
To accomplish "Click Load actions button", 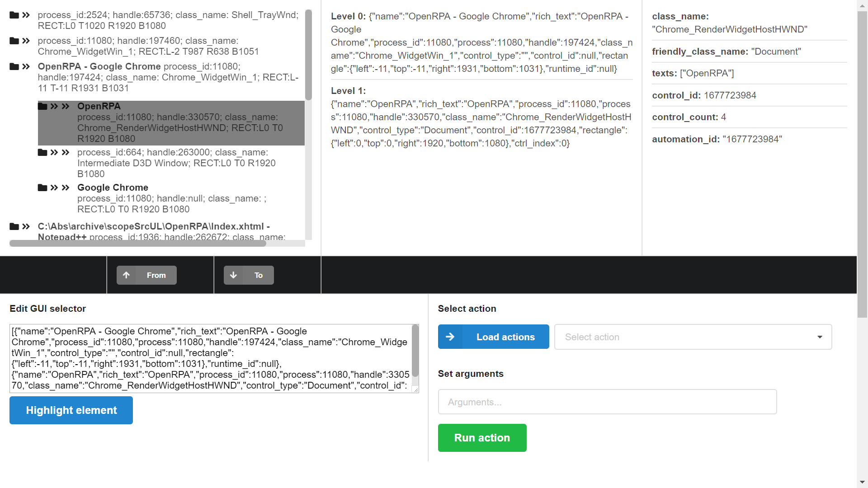I will click(494, 337).
